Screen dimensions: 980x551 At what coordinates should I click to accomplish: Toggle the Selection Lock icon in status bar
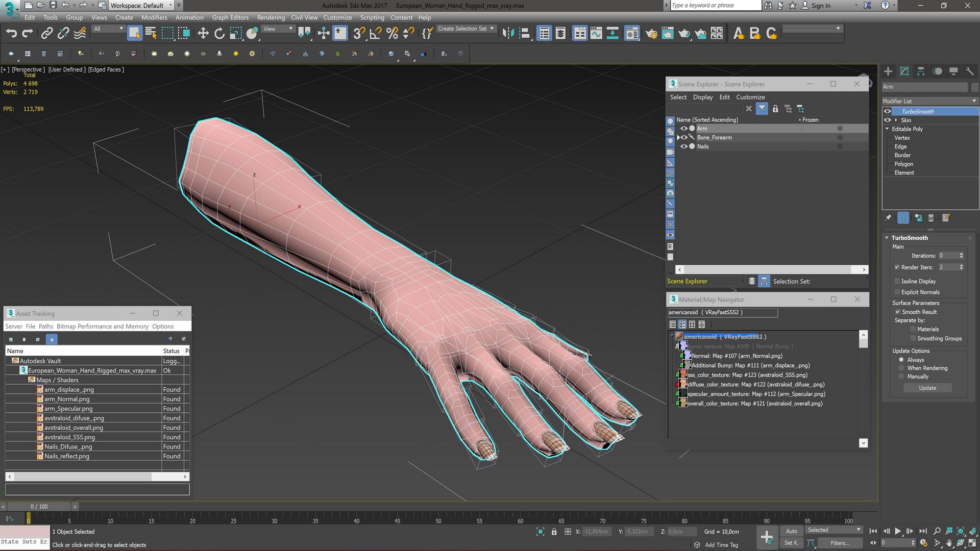[554, 532]
